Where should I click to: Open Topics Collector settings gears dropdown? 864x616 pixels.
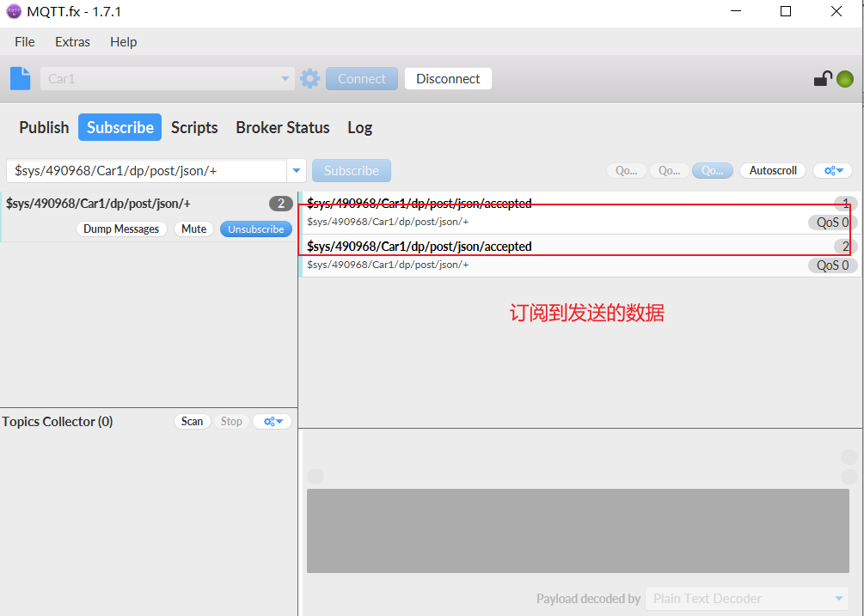[273, 422]
